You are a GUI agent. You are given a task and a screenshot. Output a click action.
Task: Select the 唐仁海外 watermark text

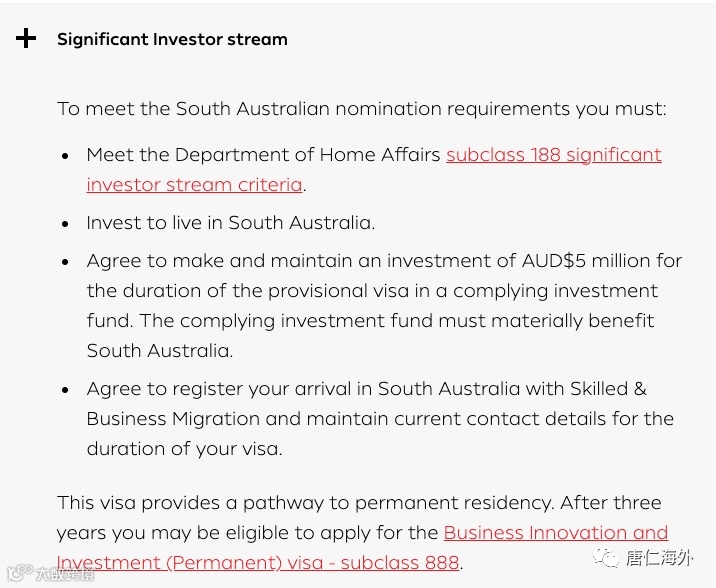659,558
